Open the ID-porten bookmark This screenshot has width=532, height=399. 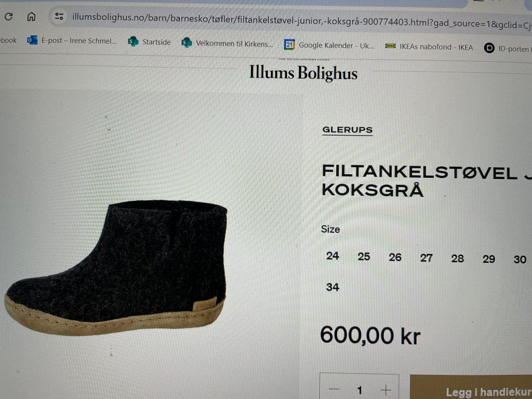pyautogui.click(x=507, y=49)
